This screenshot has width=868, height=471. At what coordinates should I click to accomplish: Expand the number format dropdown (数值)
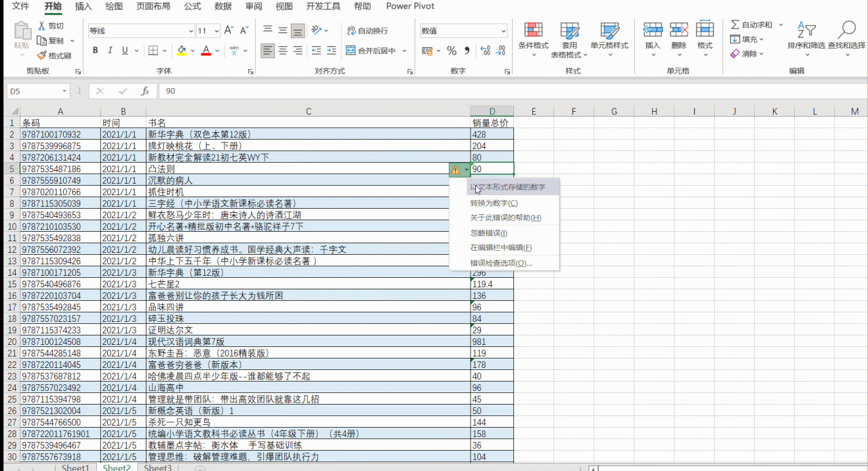pos(503,31)
